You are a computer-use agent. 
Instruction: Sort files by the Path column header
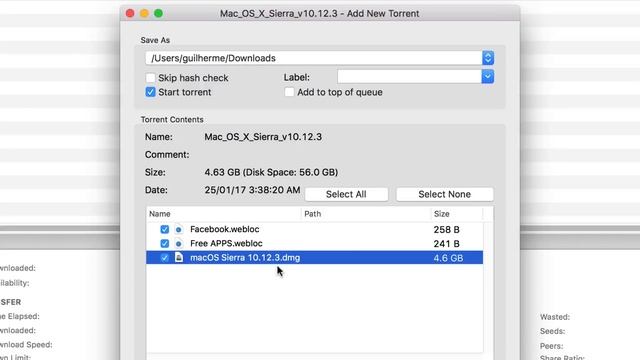coord(313,214)
